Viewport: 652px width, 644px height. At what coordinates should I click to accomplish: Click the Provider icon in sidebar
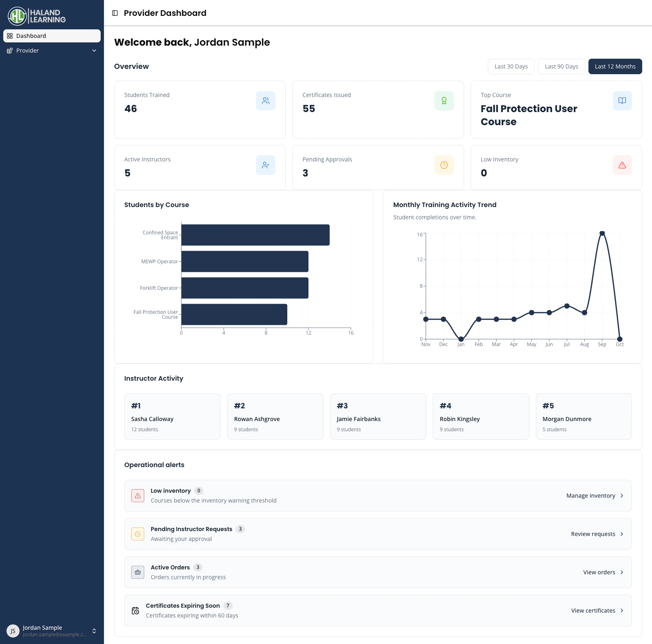[x=10, y=51]
